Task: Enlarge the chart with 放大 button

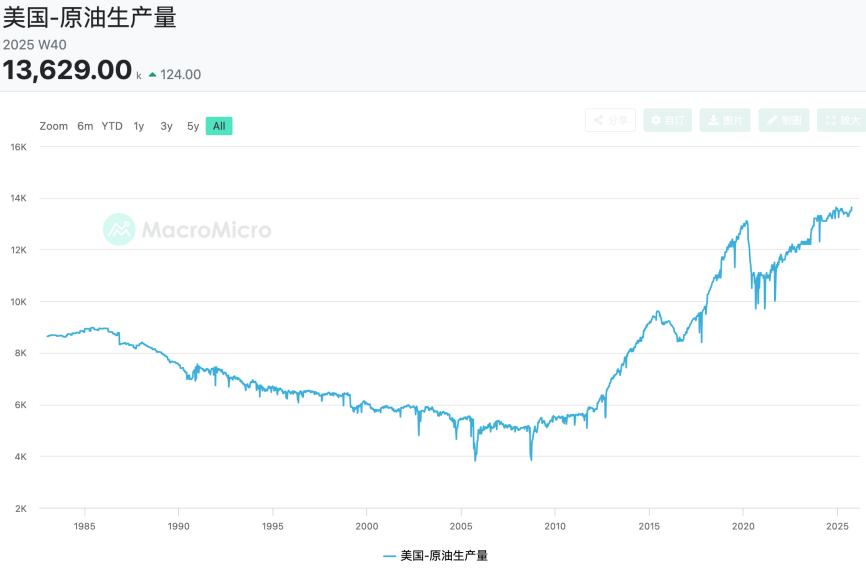Action: [x=841, y=120]
